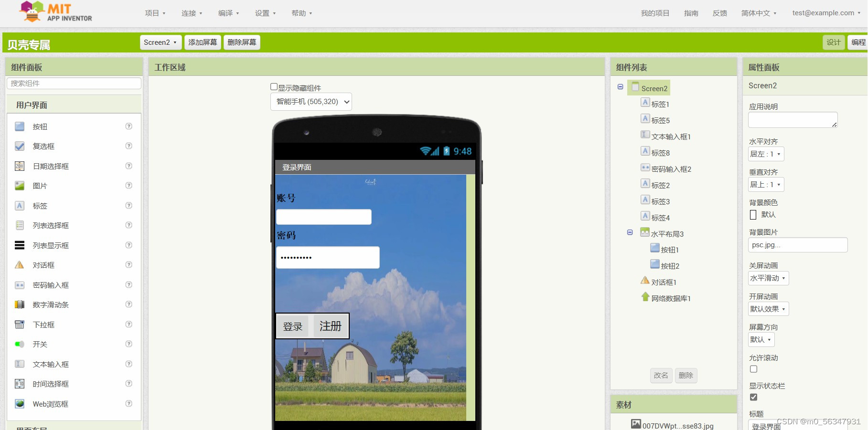Select the 按钮 (Button) component icon
868x430 pixels.
point(19,126)
